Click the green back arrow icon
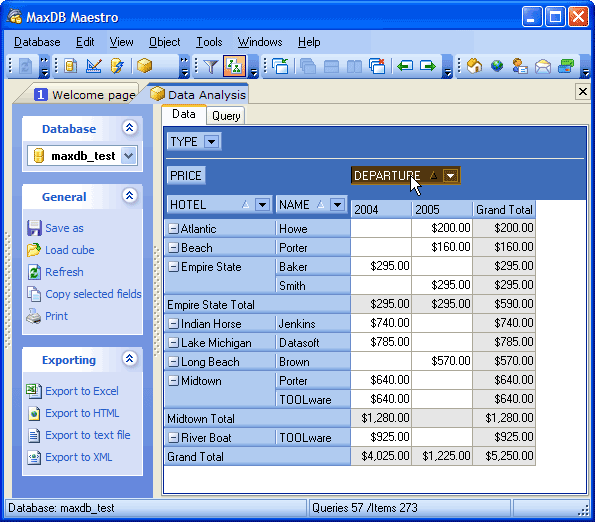 405,66
